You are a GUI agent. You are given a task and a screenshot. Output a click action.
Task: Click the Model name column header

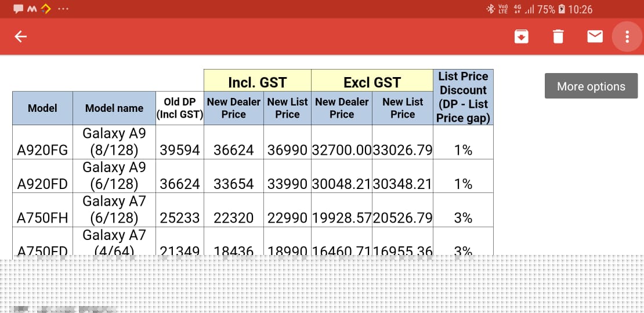(x=114, y=108)
